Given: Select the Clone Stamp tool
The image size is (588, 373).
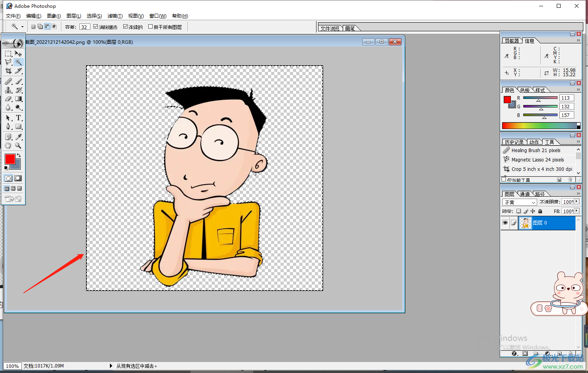Looking at the screenshot, I should coord(8,90).
